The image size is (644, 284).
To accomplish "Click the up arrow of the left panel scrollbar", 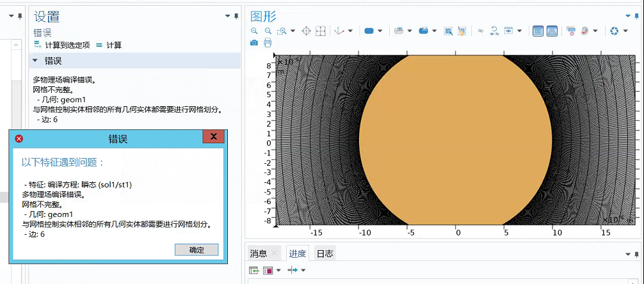I will 16,45.
